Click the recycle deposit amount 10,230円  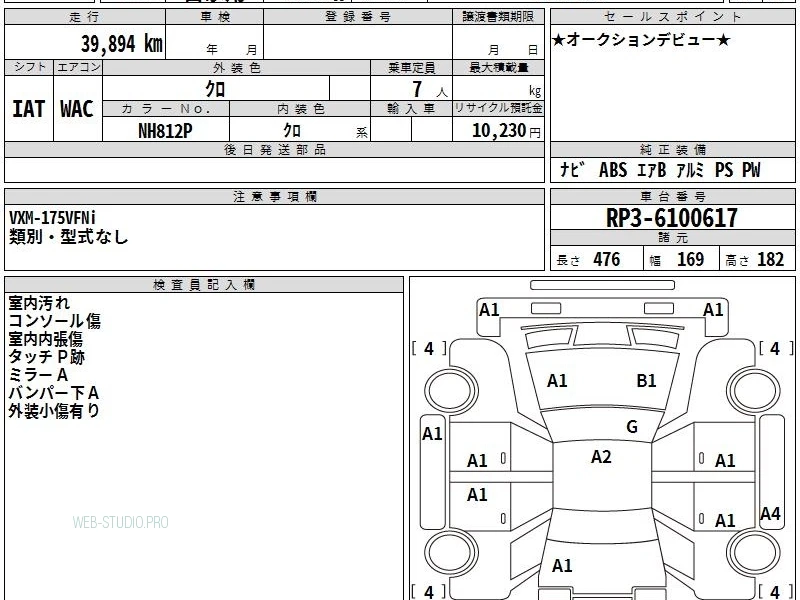point(506,131)
